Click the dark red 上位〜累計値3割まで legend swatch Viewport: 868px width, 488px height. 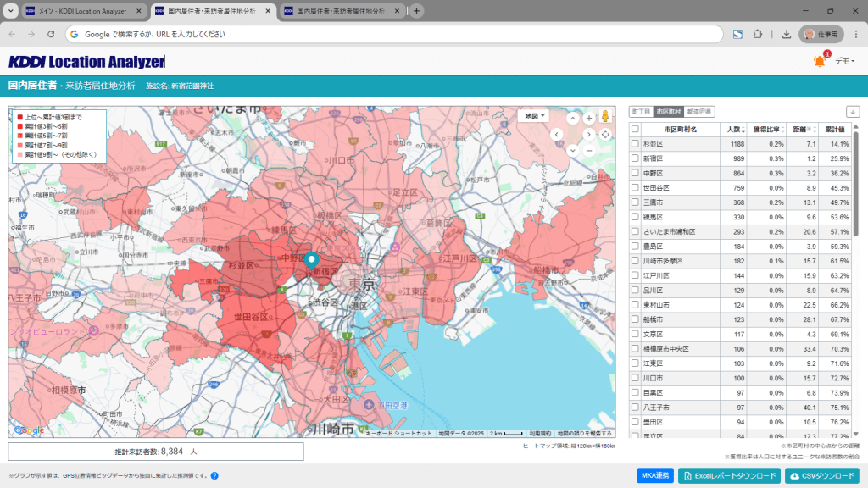tap(20, 116)
